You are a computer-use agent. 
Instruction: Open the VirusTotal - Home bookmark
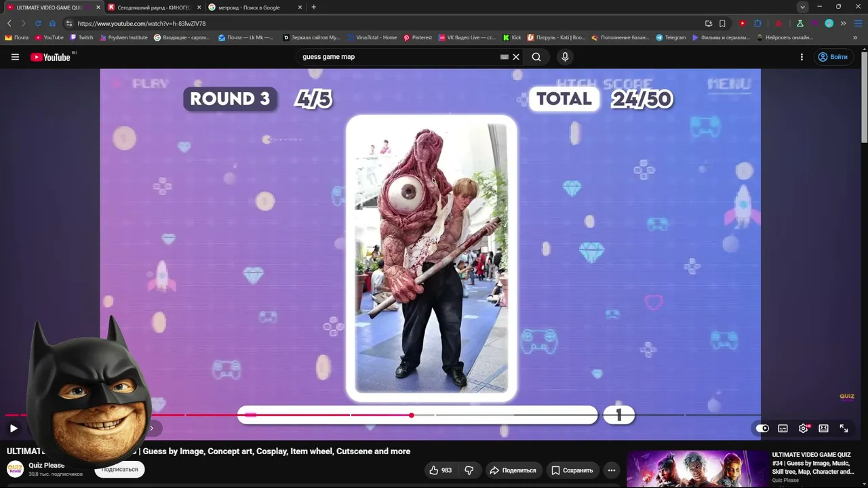[372, 37]
